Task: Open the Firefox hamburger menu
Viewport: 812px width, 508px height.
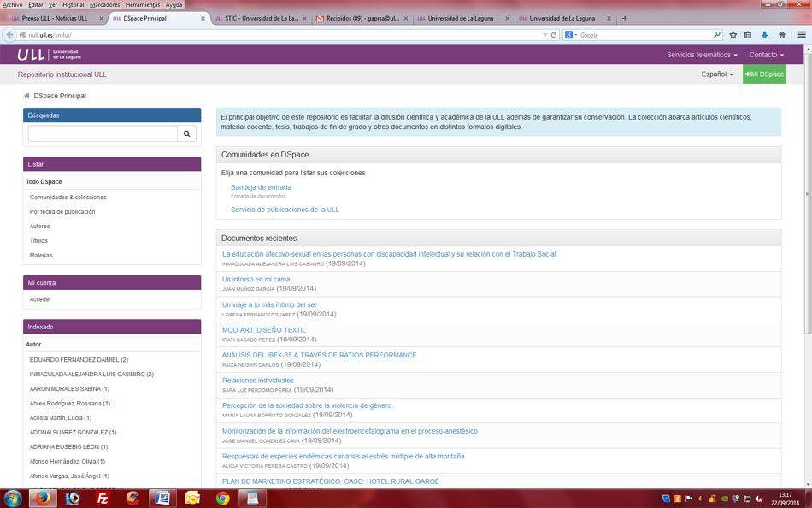Action: [801, 35]
